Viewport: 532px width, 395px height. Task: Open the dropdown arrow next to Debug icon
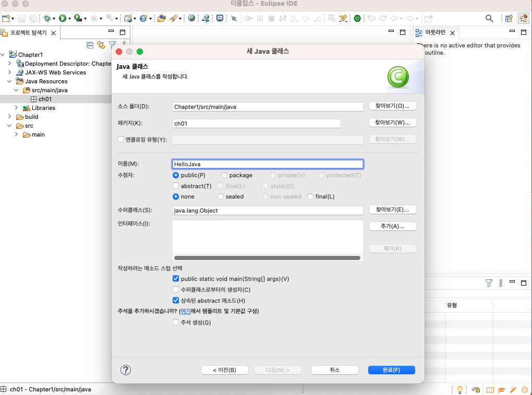[54, 19]
